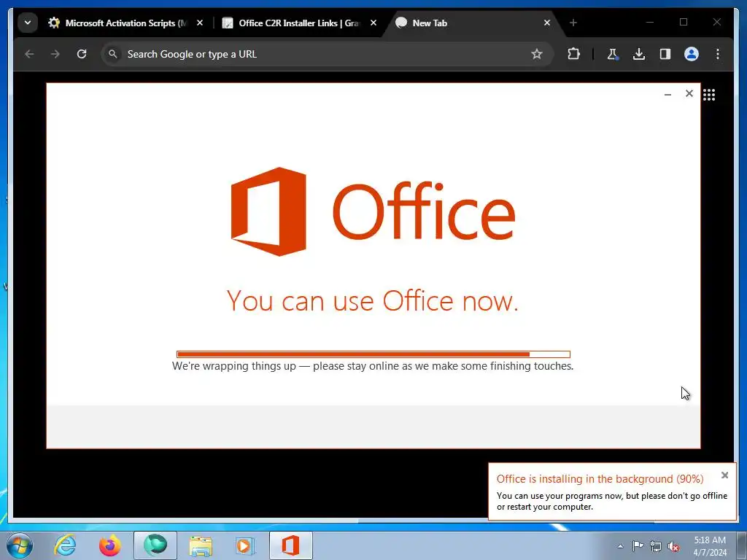Screen dimensions: 747x560
Task: Dismiss the Office installing background notification
Action: [724, 475]
